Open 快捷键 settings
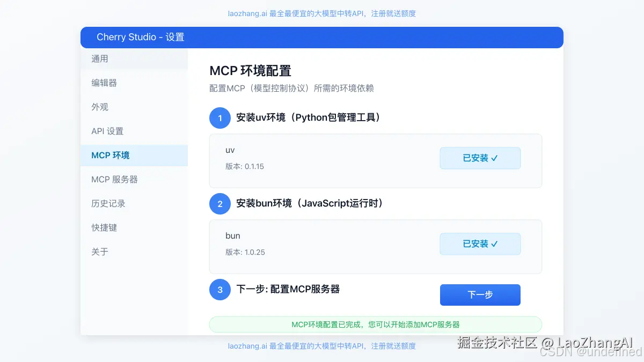The height and width of the screenshot is (362, 644). (134, 228)
